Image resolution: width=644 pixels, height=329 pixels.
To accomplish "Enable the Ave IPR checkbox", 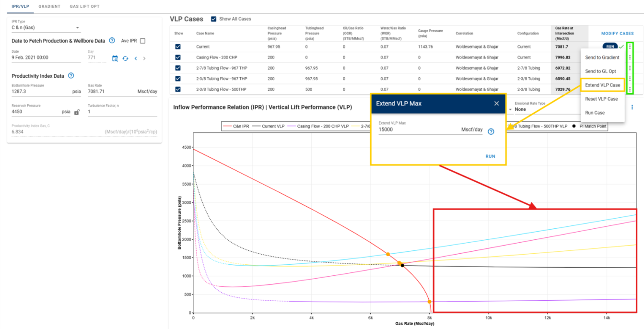I will pos(142,41).
